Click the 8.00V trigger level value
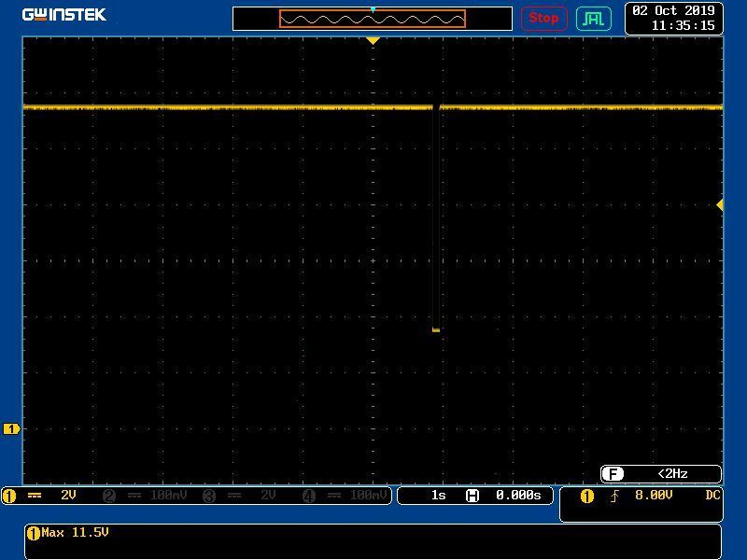The height and width of the screenshot is (560, 747). click(x=654, y=496)
